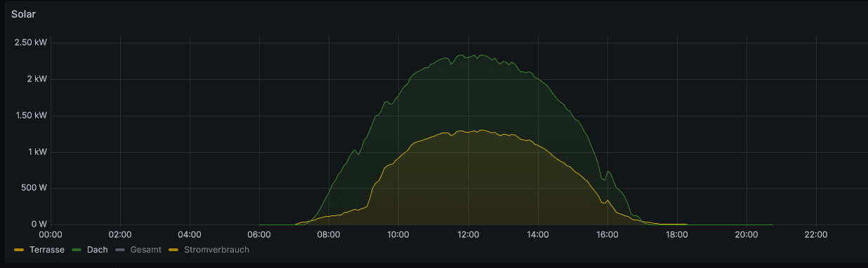868x268 pixels.
Task: Click the 10:00 time axis label
Action: point(399,235)
